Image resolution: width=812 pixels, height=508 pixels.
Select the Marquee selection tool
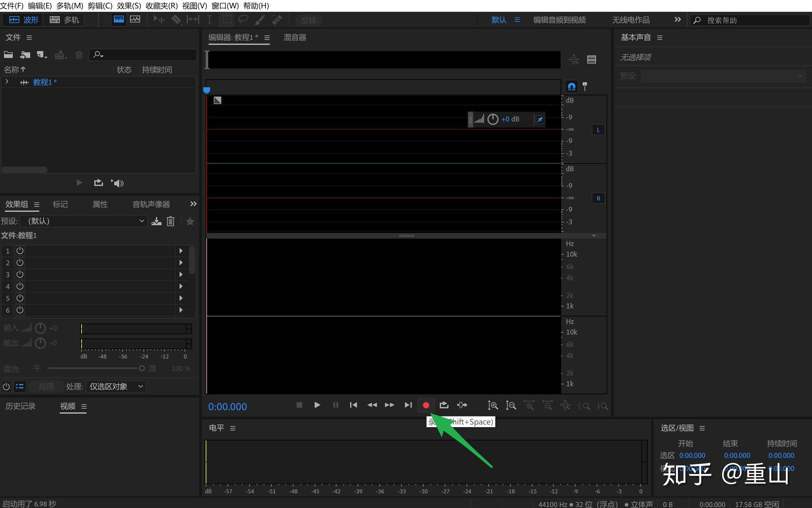[x=227, y=20]
